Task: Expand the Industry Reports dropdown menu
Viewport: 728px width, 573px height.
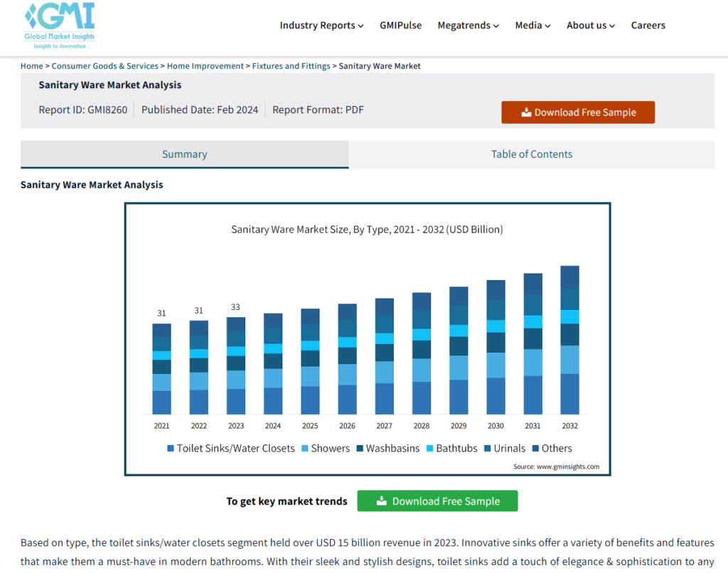Action: point(321,26)
